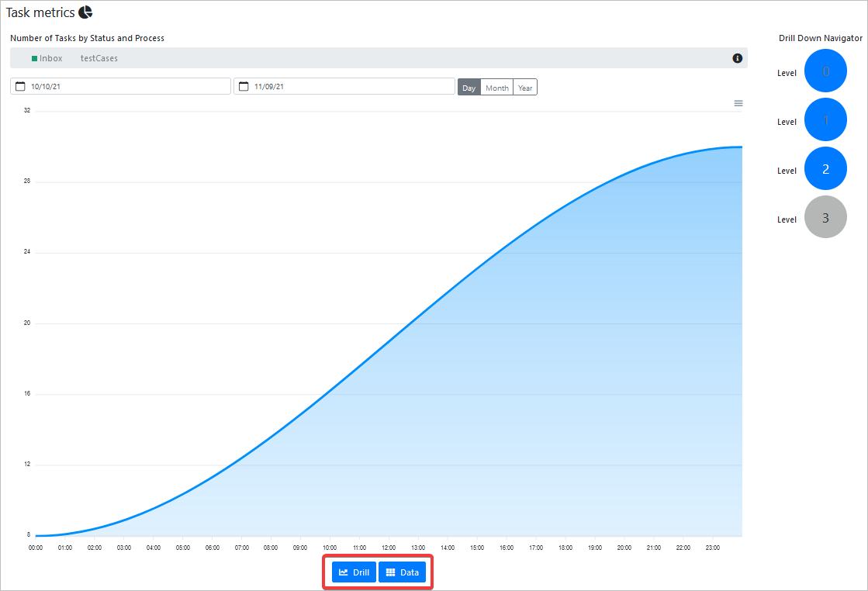Switch the chart granularity to Month

coord(496,88)
